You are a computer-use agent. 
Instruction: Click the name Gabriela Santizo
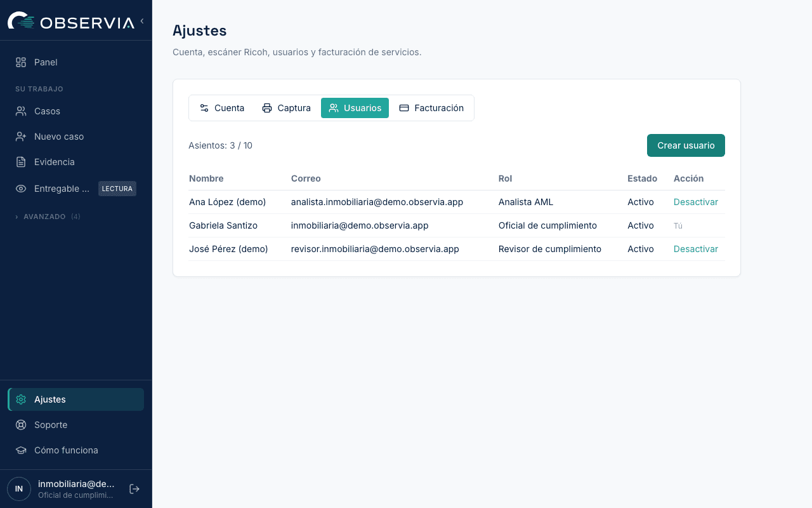coord(223,225)
